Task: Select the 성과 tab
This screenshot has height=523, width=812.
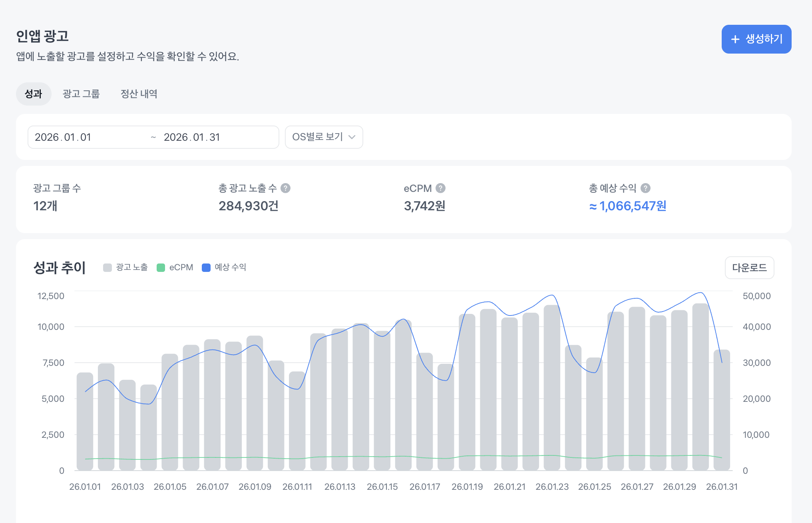Action: coord(34,94)
